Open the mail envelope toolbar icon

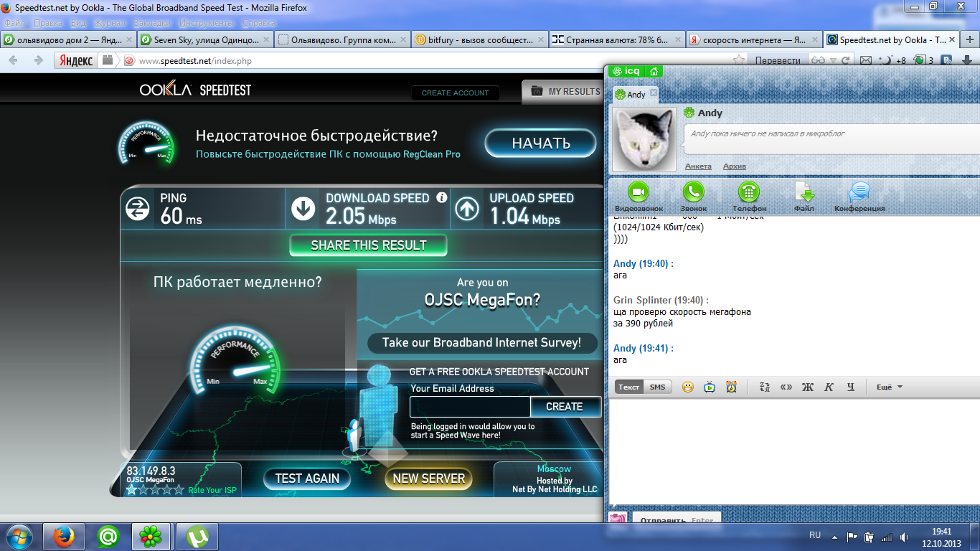point(866,61)
